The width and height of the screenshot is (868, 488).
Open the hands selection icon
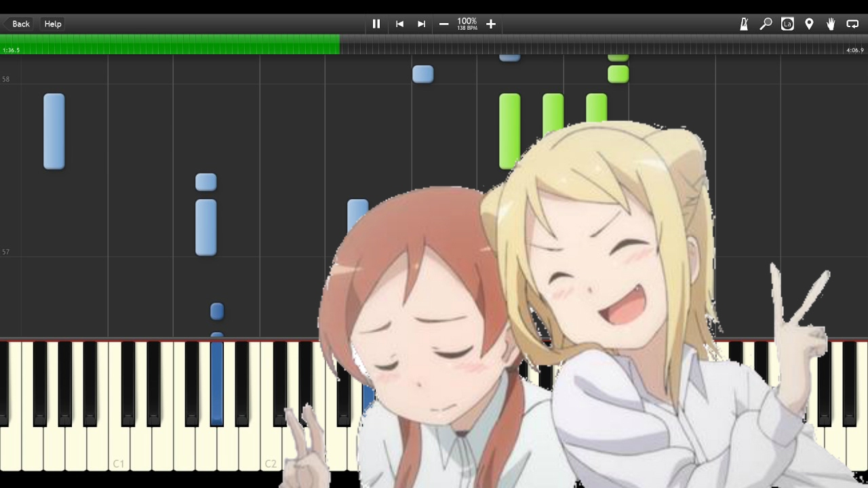click(x=831, y=24)
